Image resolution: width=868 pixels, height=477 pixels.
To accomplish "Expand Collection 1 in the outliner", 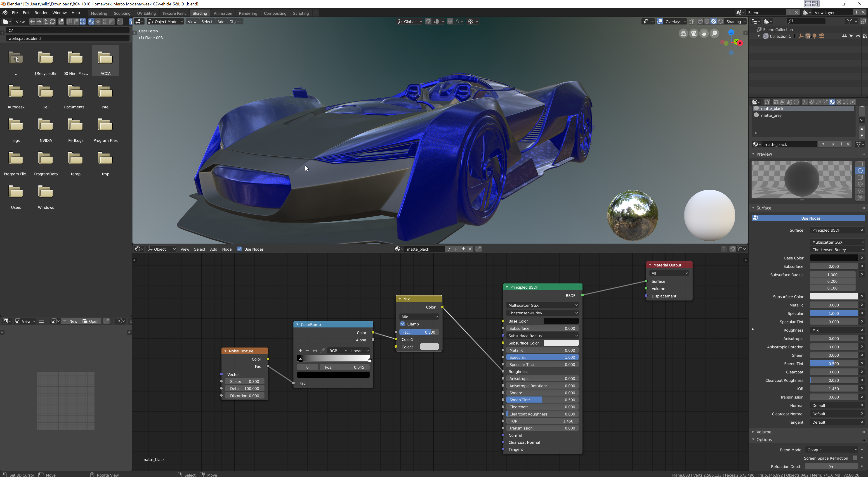I will click(759, 36).
